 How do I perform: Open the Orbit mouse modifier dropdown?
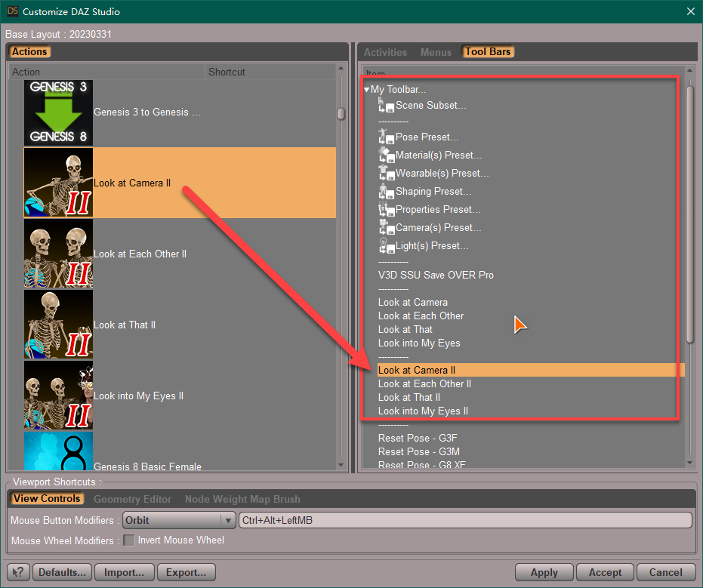coord(180,520)
